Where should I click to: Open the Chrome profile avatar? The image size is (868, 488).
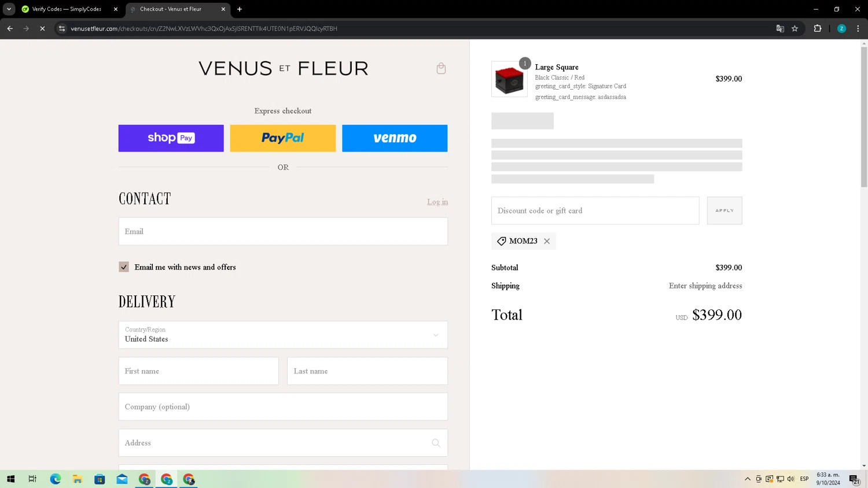[841, 28]
